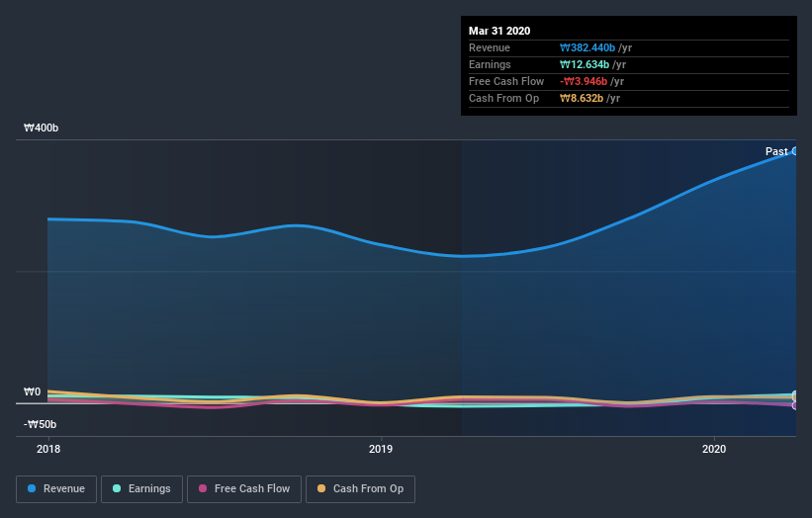Click the -₩50b y-axis label

(x=40, y=424)
